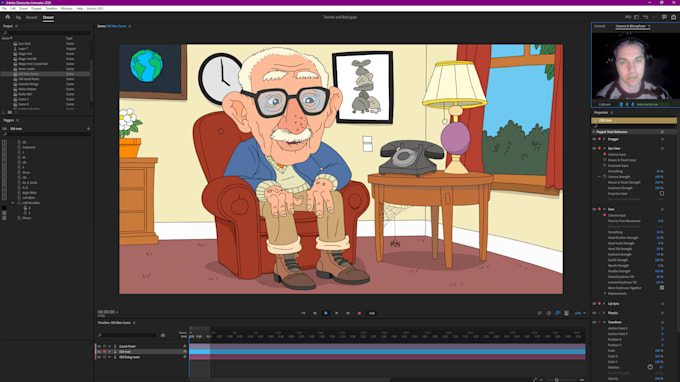Screen dimensions: 680x382
Task: Open the Project panel menu icon
Action: click(16, 26)
